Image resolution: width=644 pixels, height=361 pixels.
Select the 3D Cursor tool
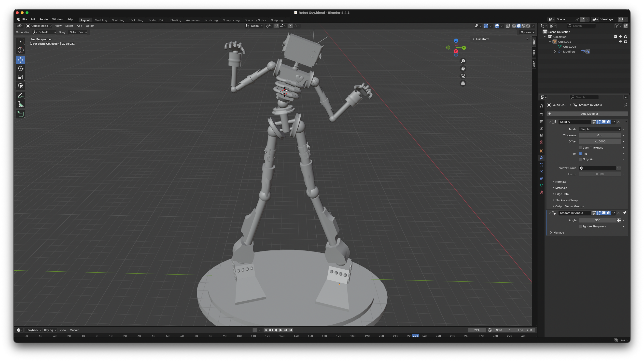pyautogui.click(x=20, y=50)
